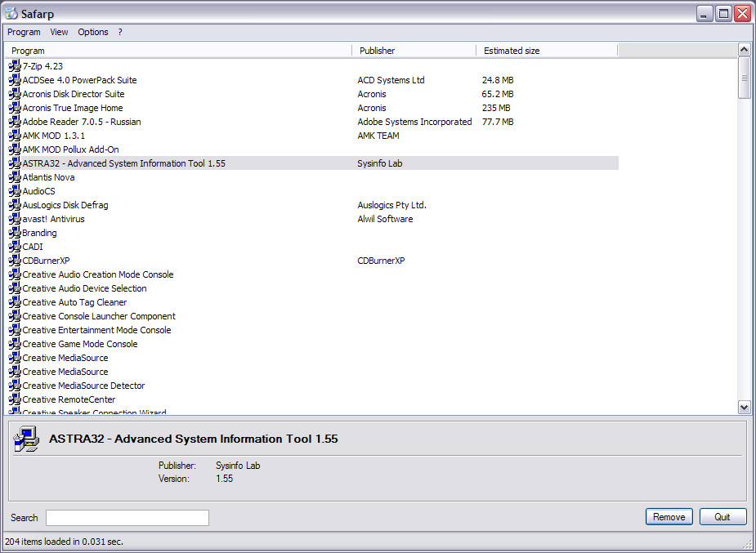
Task: Select Acronis Disk Director Suite entry
Action: [x=74, y=94]
